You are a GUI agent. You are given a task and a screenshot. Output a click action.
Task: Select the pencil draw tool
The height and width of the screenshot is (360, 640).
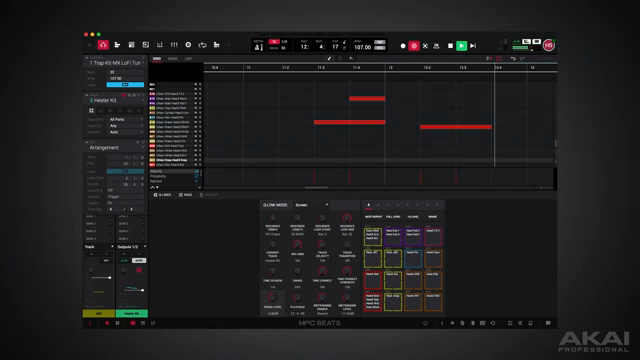(329, 59)
